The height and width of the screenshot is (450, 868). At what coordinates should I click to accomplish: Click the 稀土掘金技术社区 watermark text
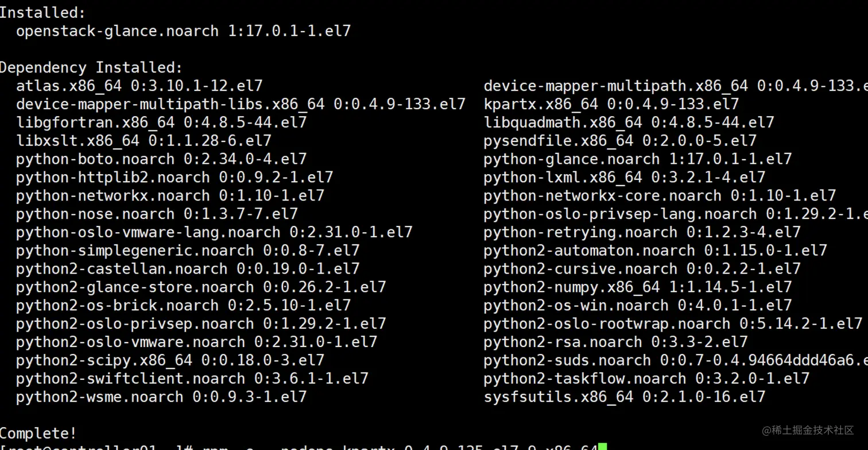pos(807,430)
